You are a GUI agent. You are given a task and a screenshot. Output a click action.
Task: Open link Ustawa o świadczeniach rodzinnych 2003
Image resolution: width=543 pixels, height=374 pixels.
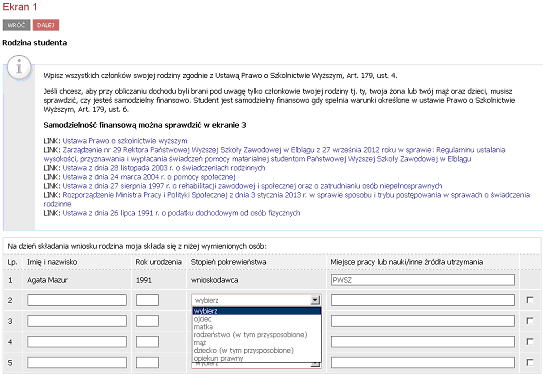pyautogui.click(x=164, y=168)
